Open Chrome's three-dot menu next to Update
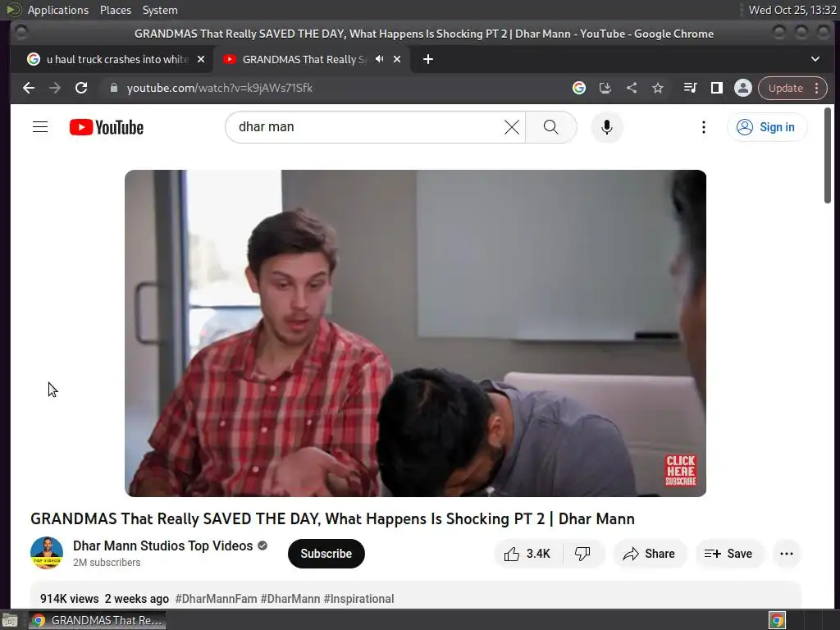840x630 pixels. point(816,88)
